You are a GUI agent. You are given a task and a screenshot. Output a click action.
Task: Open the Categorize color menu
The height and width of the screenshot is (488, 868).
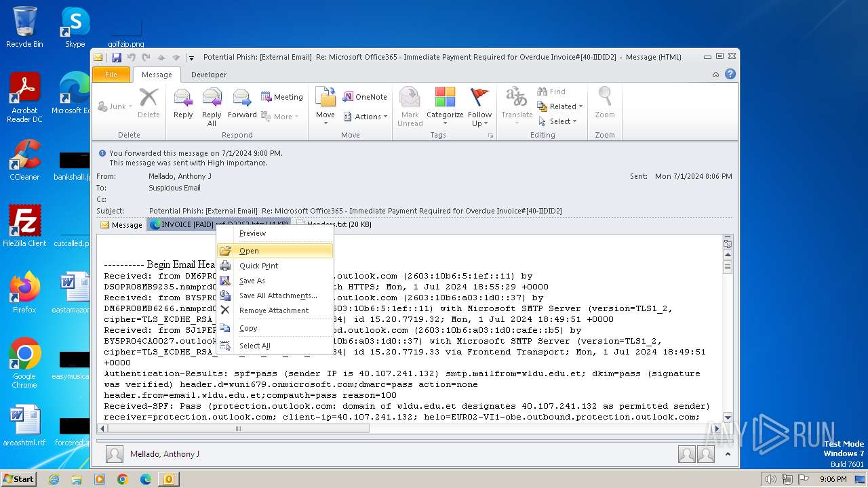coord(445,107)
